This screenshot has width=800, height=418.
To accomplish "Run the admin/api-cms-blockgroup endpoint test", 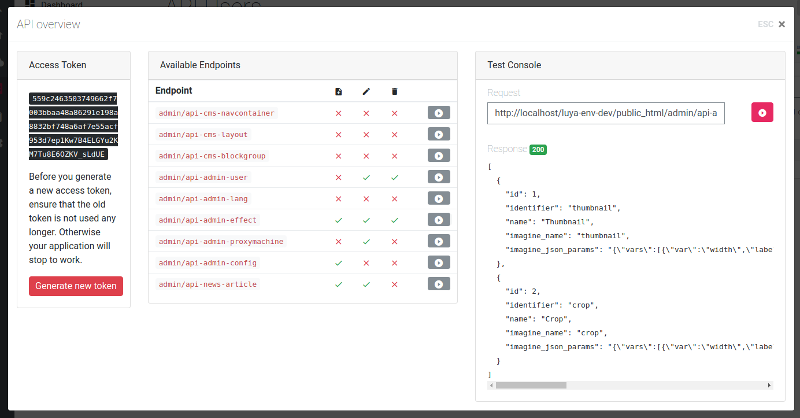I will pyautogui.click(x=439, y=156).
